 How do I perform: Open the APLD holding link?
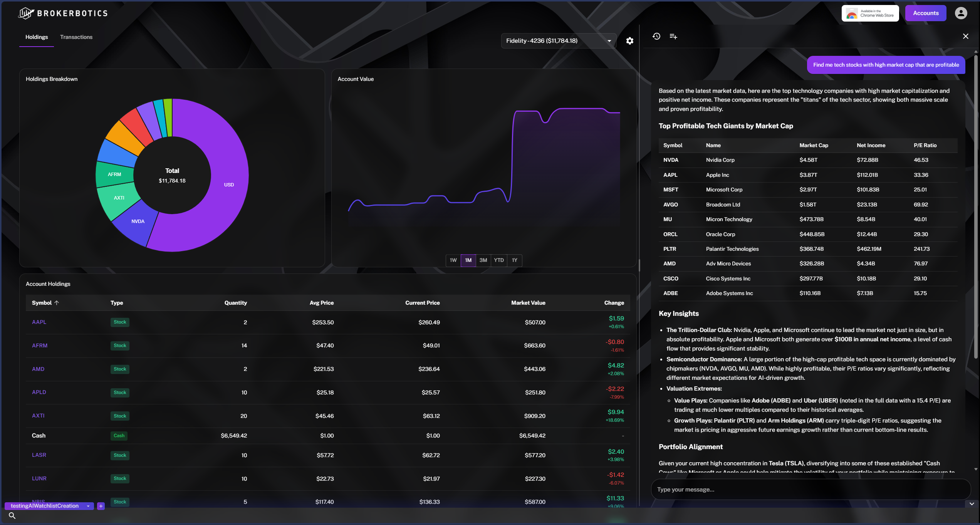(39, 392)
